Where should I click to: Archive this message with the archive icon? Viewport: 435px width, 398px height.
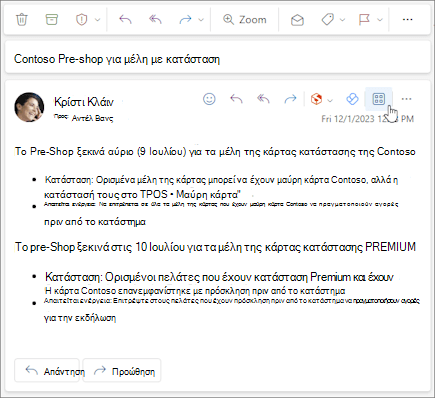click(51, 20)
